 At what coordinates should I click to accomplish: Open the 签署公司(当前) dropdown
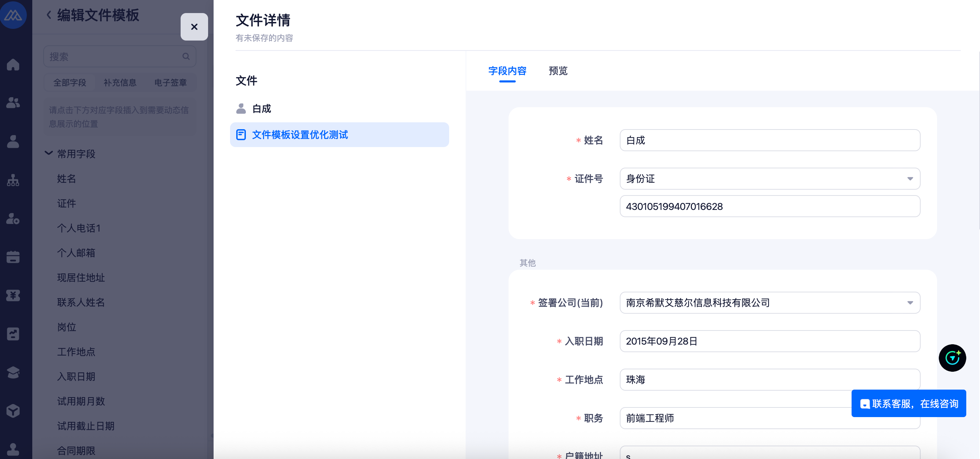click(770, 303)
